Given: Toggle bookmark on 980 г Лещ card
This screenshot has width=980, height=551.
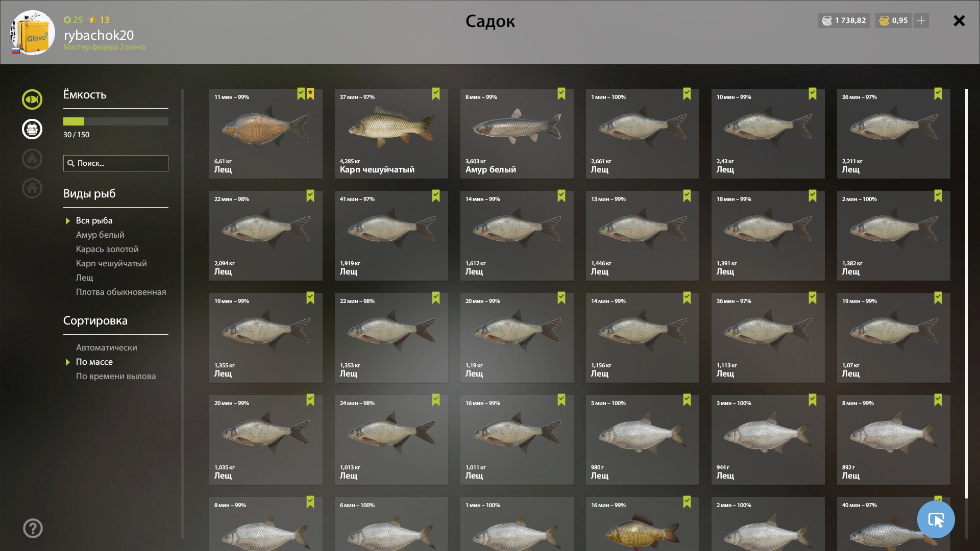Looking at the screenshot, I should tap(687, 400).
